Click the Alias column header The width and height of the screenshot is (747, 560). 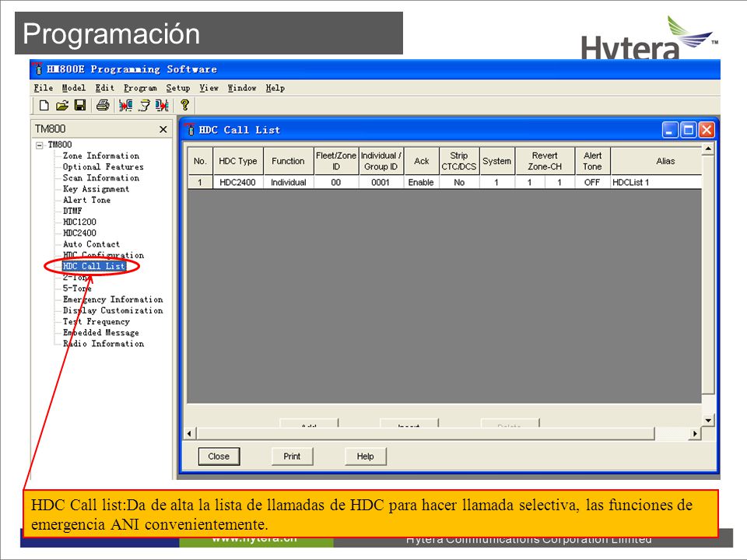coord(656,161)
